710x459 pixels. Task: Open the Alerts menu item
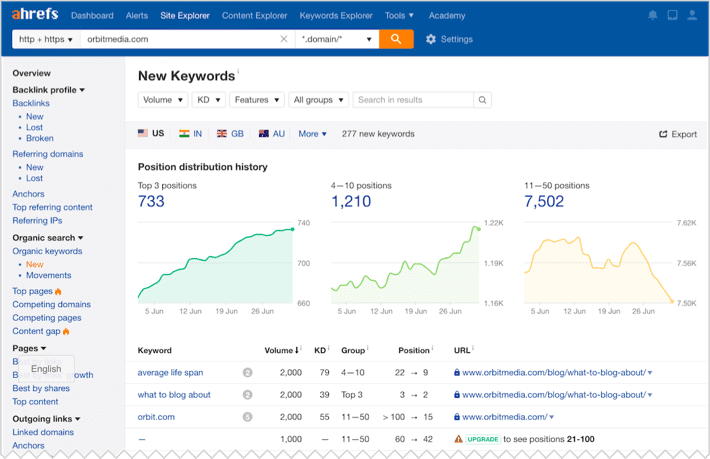coord(137,15)
